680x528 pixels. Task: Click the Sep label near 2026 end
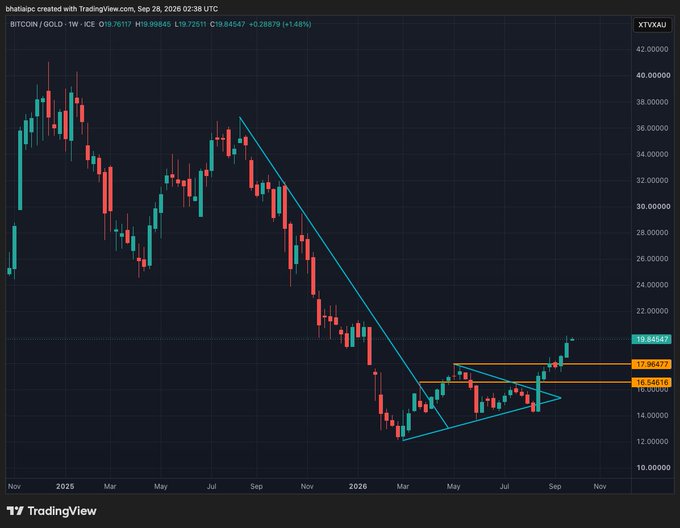(x=555, y=486)
